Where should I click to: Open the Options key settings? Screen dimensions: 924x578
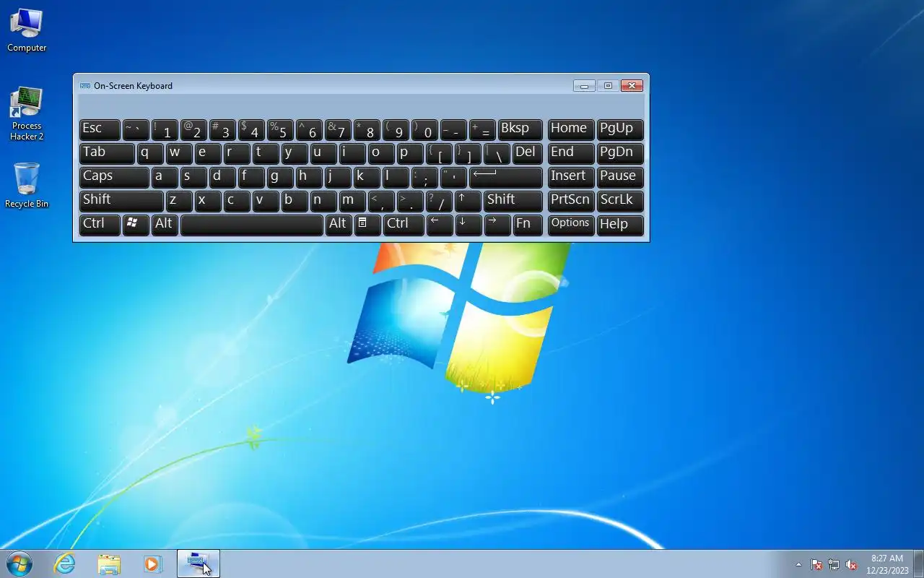(x=571, y=225)
